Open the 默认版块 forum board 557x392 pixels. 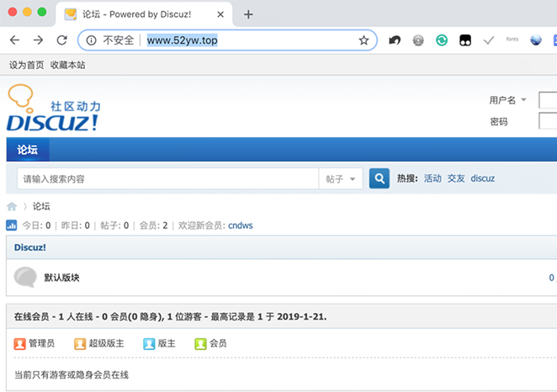tap(61, 277)
